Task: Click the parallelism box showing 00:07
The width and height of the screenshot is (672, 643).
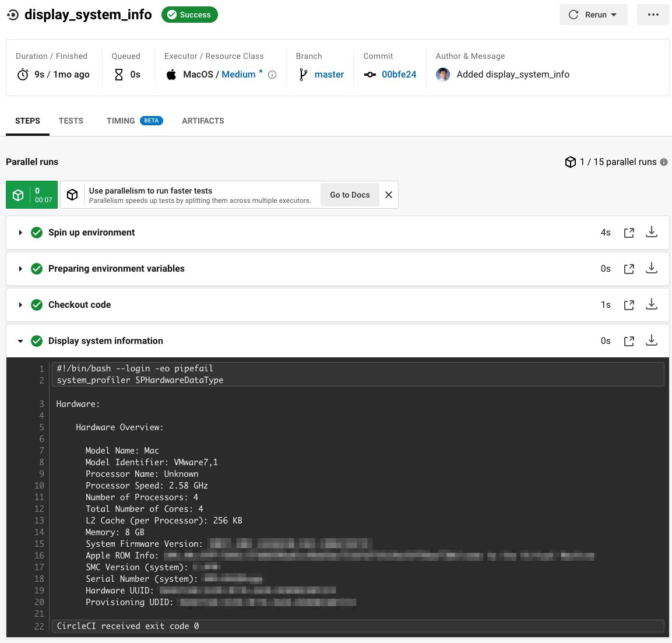Action: [x=31, y=195]
